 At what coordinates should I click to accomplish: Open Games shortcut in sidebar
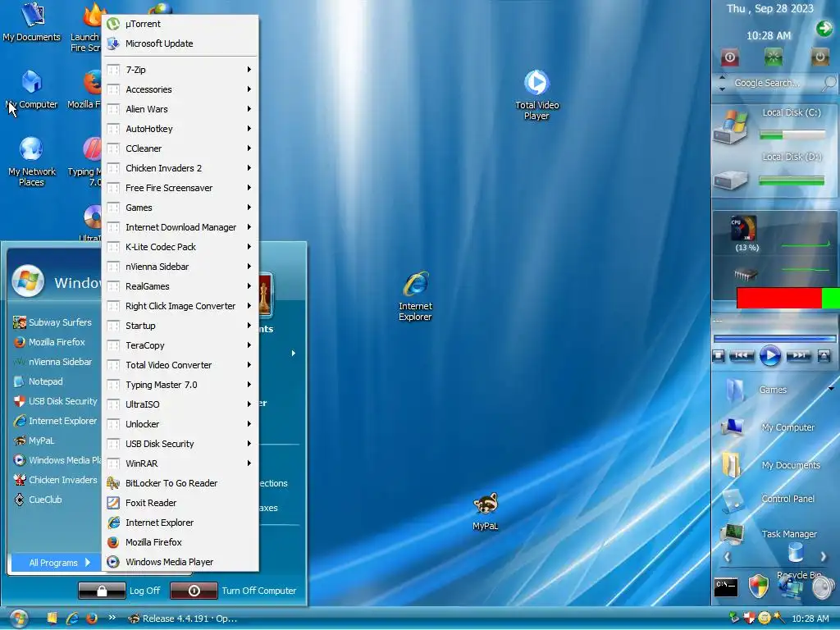click(x=756, y=390)
